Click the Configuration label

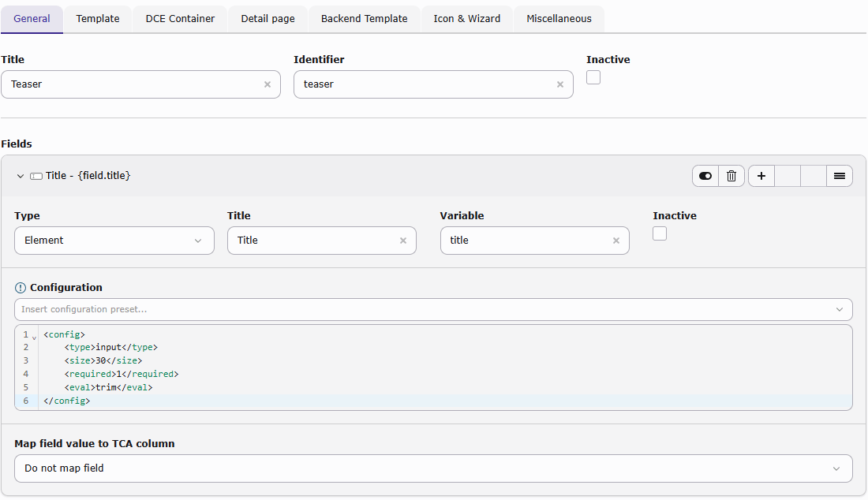coord(65,288)
